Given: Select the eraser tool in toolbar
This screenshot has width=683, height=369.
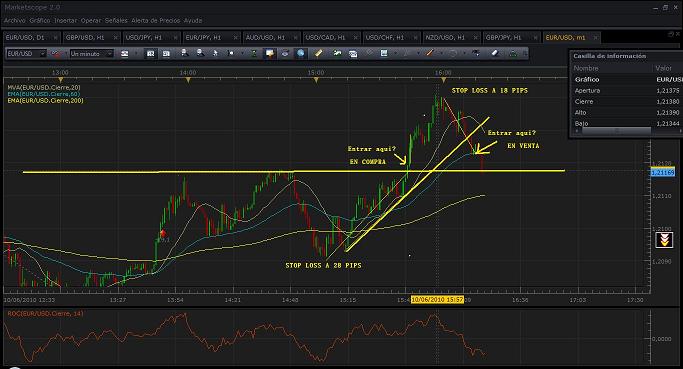Looking at the screenshot, I should [x=495, y=53].
